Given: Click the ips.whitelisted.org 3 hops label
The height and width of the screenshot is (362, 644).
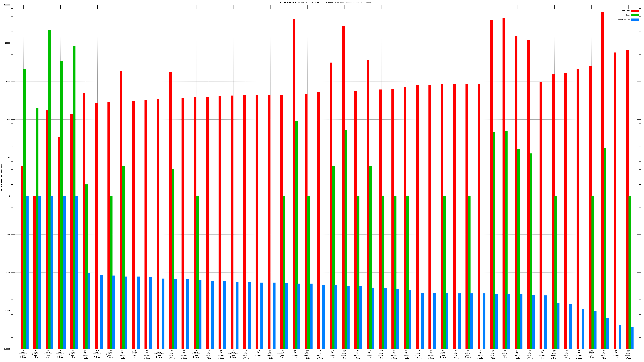Looking at the screenshot, I should [159, 354].
